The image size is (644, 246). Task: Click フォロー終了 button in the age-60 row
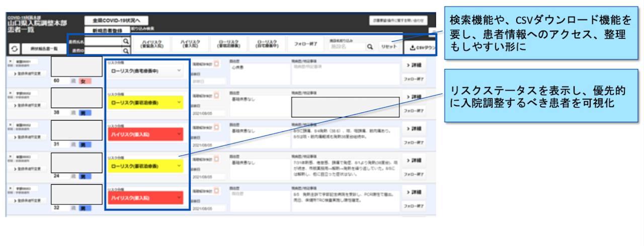tap(413, 79)
